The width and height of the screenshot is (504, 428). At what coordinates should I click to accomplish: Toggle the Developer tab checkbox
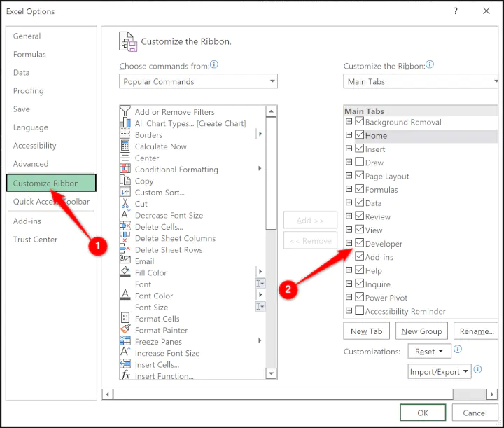click(360, 243)
